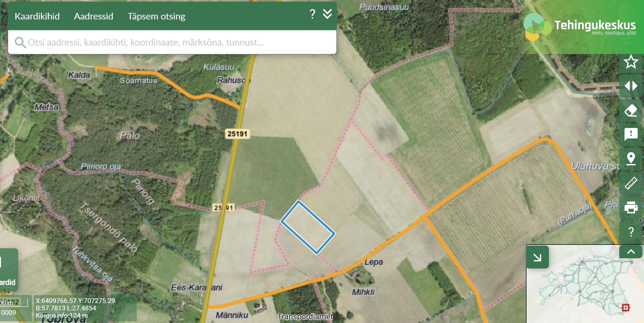Select the location pin marker tool
The height and width of the screenshot is (323, 644).
point(631,159)
